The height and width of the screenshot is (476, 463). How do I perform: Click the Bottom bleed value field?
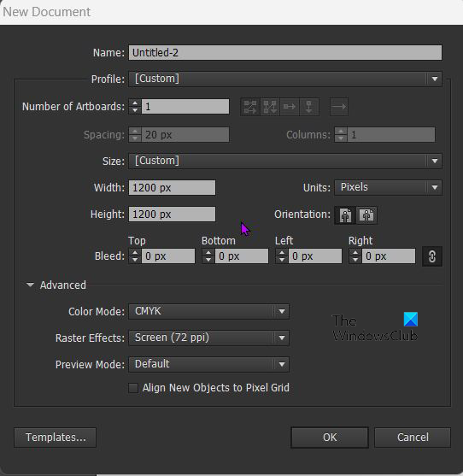point(242,256)
